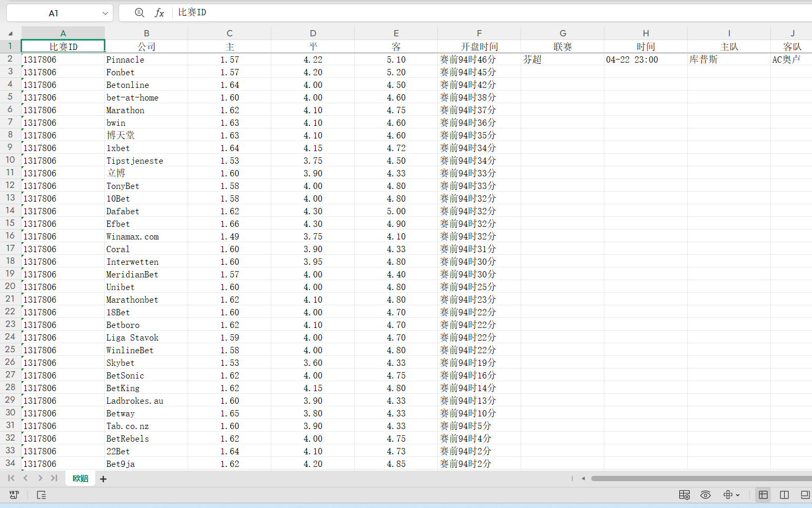Jump to the last sheet with navigation arrow
Image resolution: width=812 pixels, height=508 pixels.
click(54, 478)
